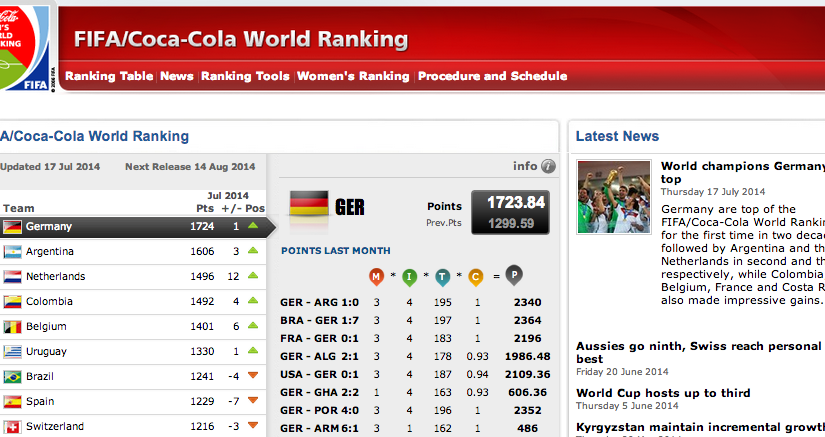This screenshot has height=437, width=825.
Task: Click the Prev.Pts 1299.59 value
Action: point(511,223)
